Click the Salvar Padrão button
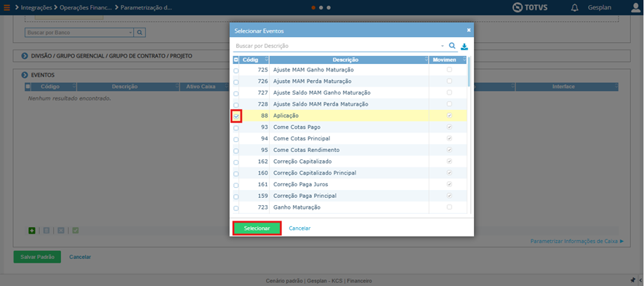Viewport: 644px width, 286px height. [x=37, y=257]
